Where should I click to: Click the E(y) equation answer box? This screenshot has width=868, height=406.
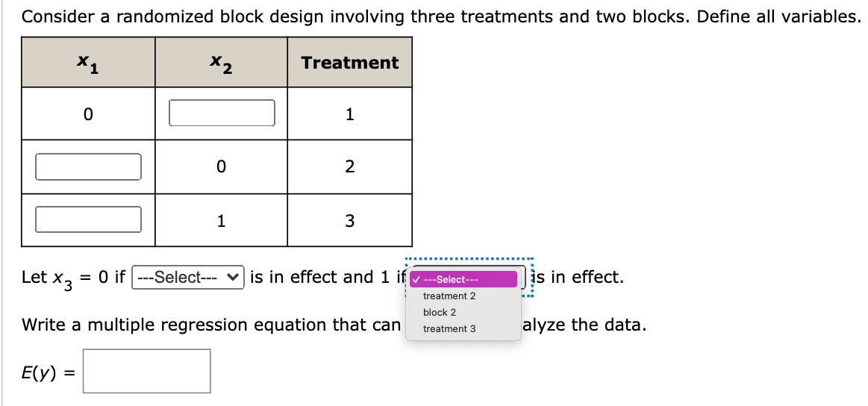pos(147,371)
